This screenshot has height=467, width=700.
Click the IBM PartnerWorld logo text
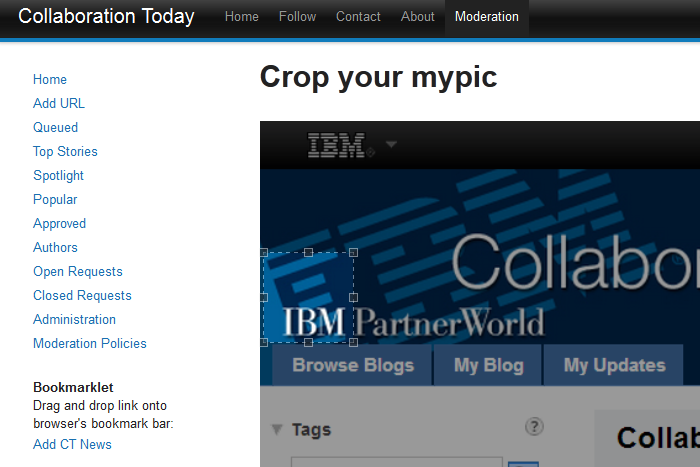click(414, 321)
